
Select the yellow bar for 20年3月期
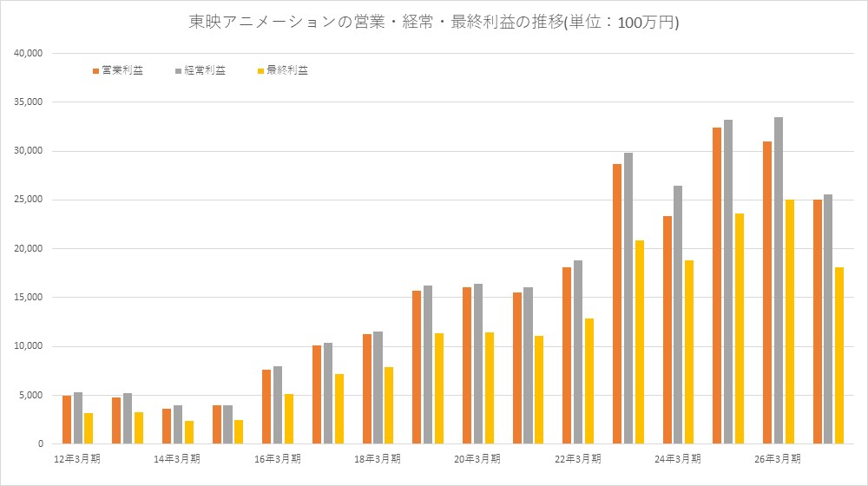click(489, 388)
